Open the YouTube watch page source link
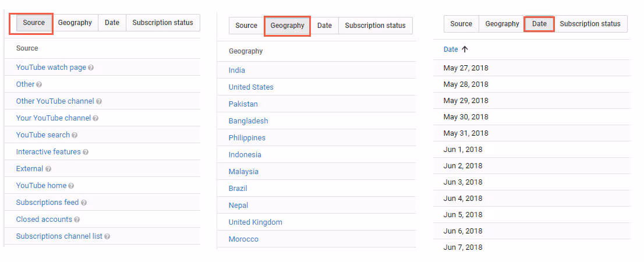 pyautogui.click(x=51, y=68)
